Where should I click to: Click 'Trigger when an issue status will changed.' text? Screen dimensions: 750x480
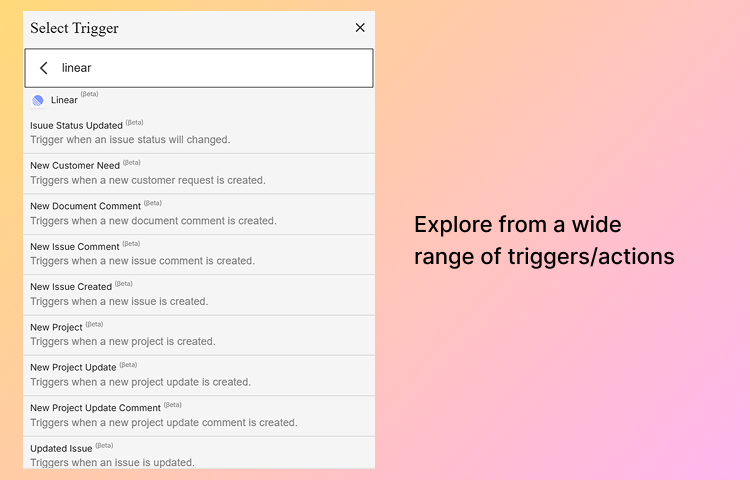coord(130,140)
